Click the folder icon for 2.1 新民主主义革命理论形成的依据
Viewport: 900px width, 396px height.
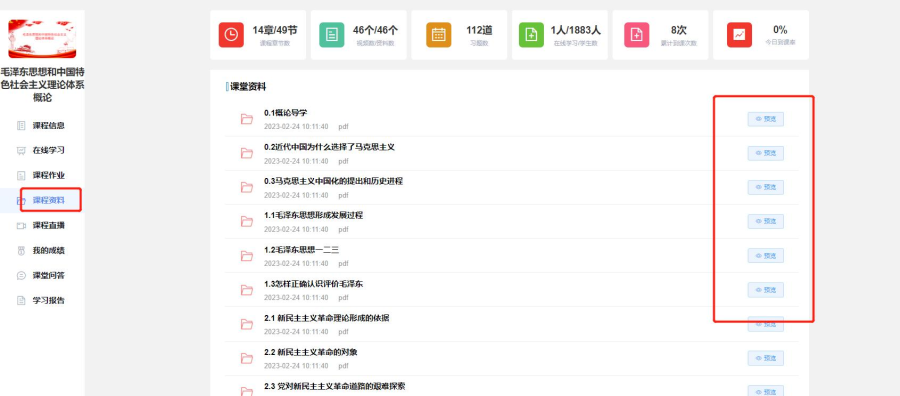(247, 324)
